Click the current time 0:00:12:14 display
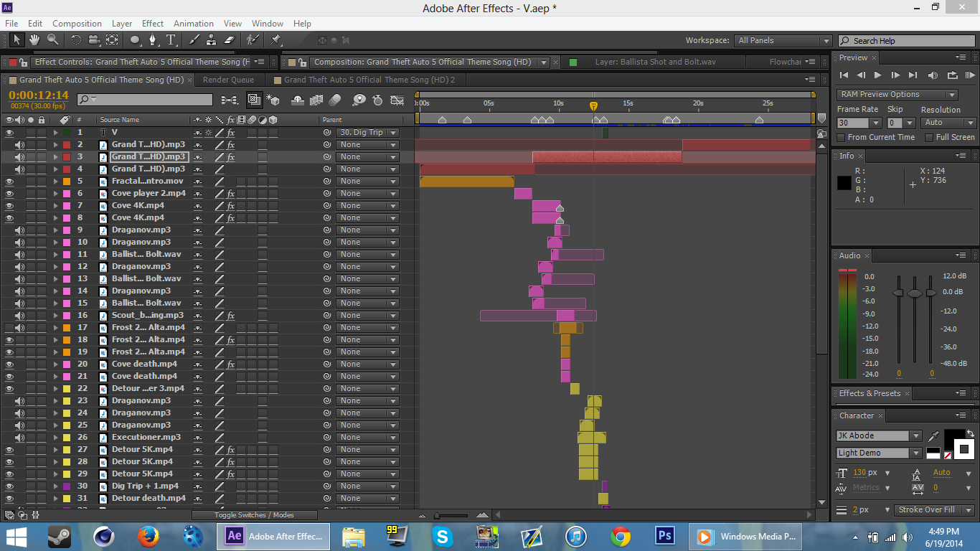 coord(39,95)
